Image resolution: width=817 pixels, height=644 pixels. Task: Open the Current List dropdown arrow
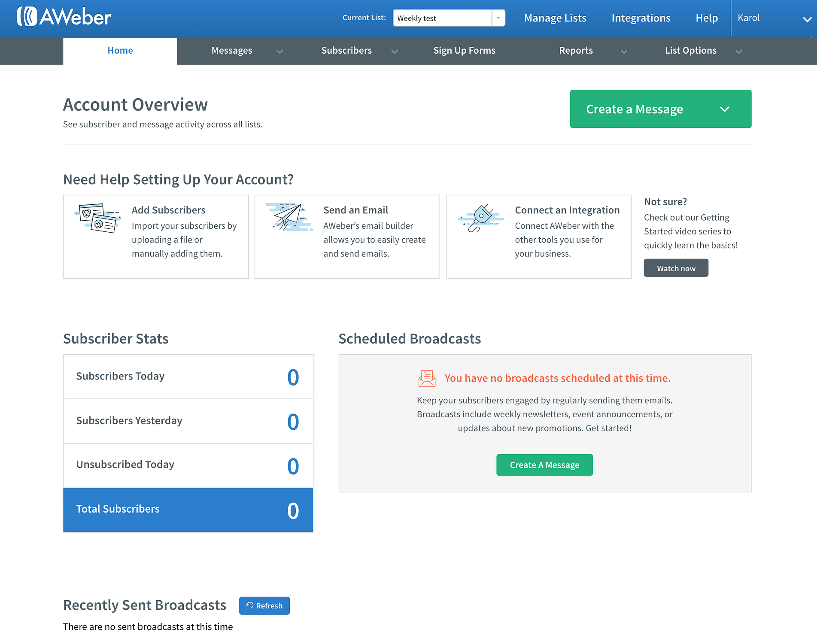pyautogui.click(x=498, y=18)
